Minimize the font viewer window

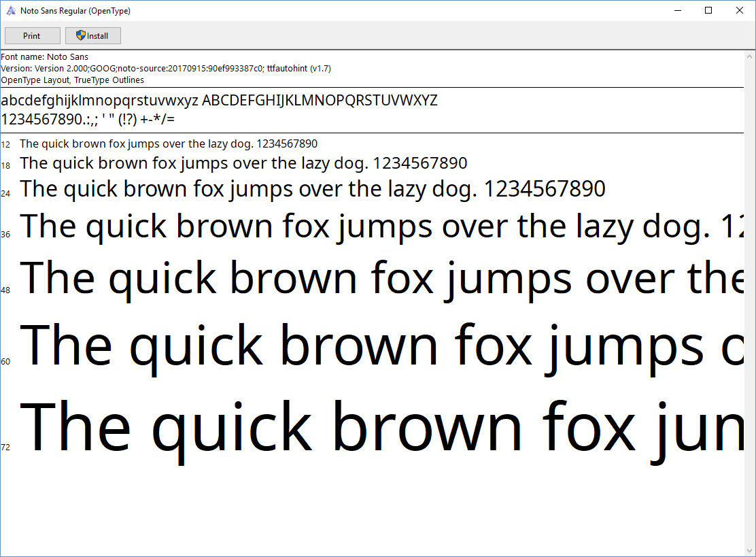pos(677,11)
